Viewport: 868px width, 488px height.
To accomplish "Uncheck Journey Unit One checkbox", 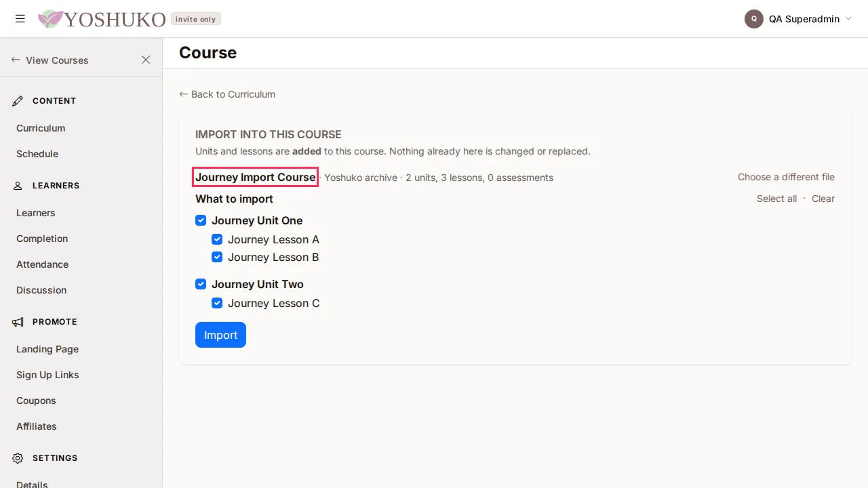I will click(201, 220).
